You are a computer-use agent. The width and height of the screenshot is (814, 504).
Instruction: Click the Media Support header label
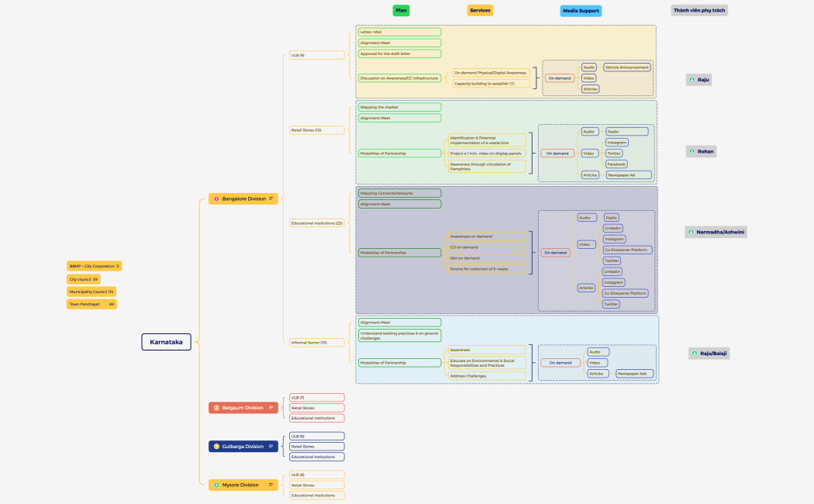(581, 10)
